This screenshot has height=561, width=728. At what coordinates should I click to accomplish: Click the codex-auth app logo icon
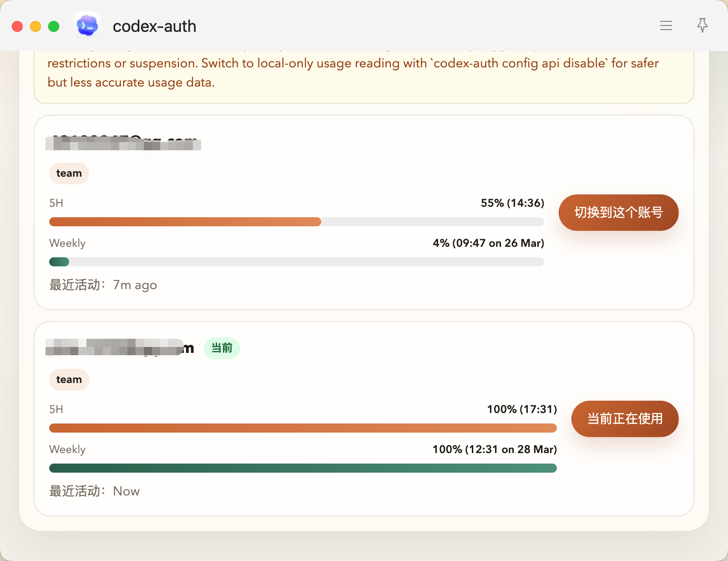click(x=87, y=25)
